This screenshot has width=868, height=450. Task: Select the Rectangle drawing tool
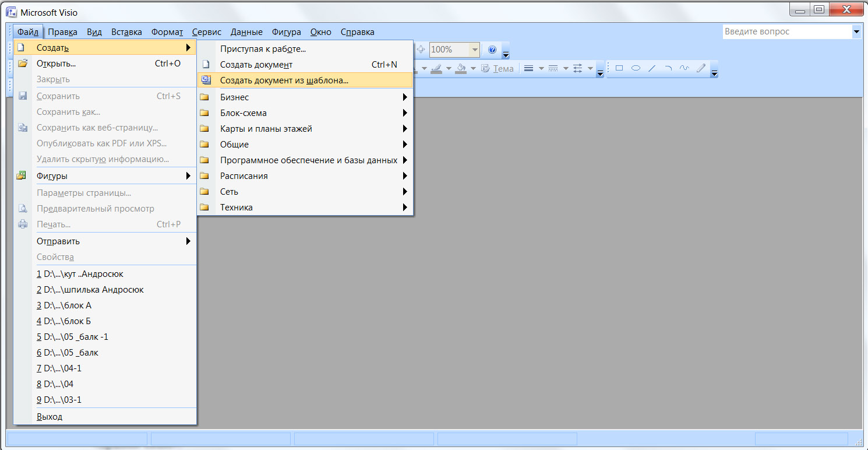click(619, 68)
